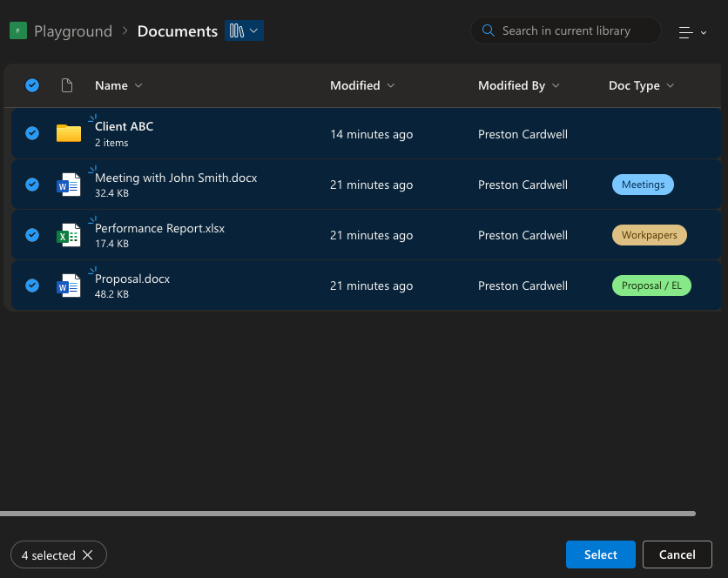Viewport: 728px width, 578px height.
Task: Deselect the Performance Report.xlsx checkbox
Action: 32,235
